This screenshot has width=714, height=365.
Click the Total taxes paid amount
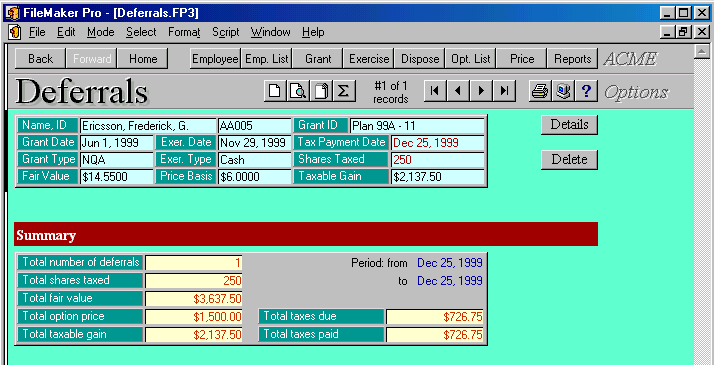pos(435,335)
